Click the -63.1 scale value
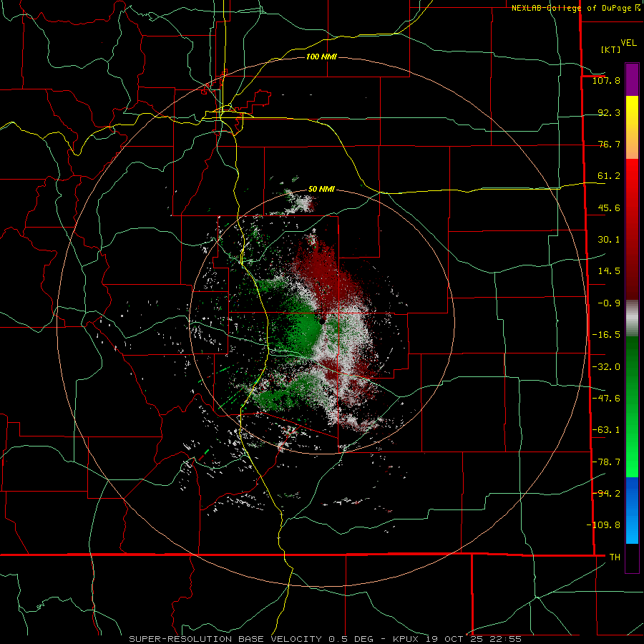Viewport: 644px width, 644px height. tap(606, 430)
